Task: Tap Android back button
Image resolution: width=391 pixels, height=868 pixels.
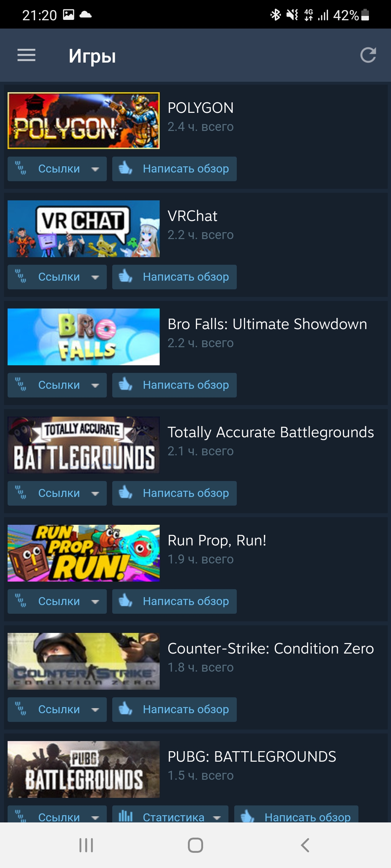Action: coord(305,845)
